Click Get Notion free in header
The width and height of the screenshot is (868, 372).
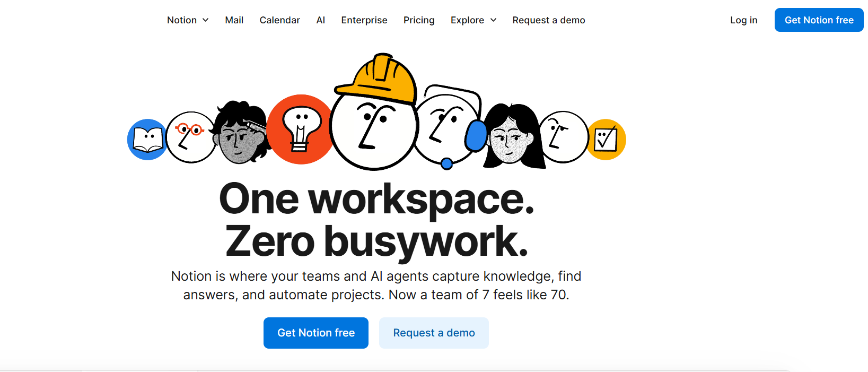click(x=819, y=20)
